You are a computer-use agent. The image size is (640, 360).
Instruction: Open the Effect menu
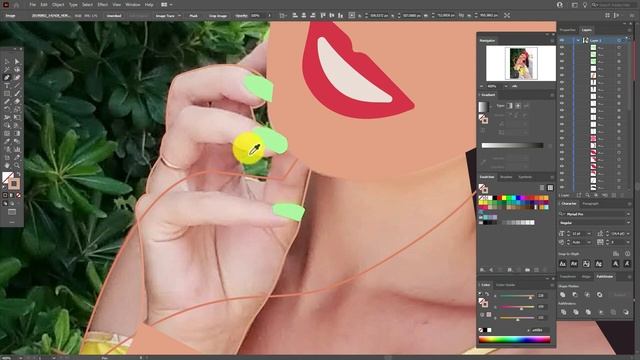click(x=102, y=4)
